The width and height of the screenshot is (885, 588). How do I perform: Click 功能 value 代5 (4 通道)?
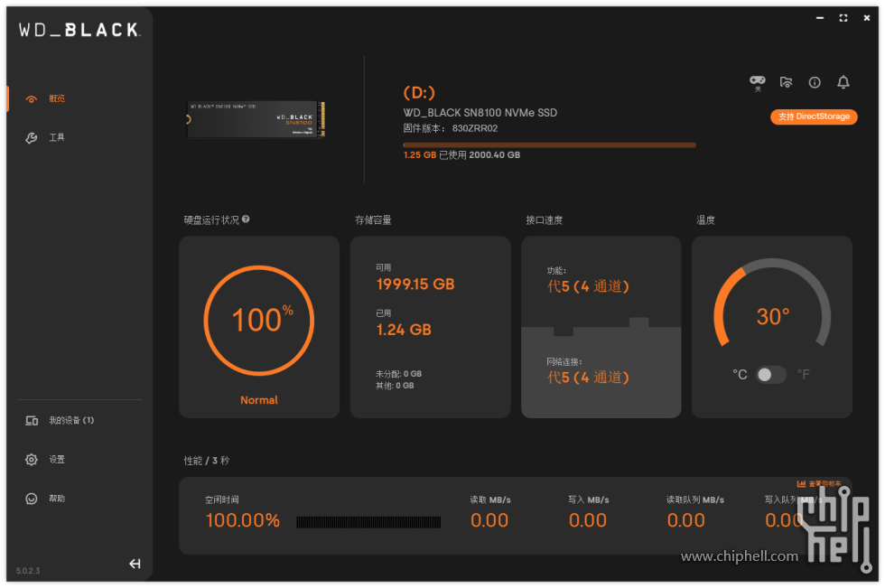click(588, 286)
